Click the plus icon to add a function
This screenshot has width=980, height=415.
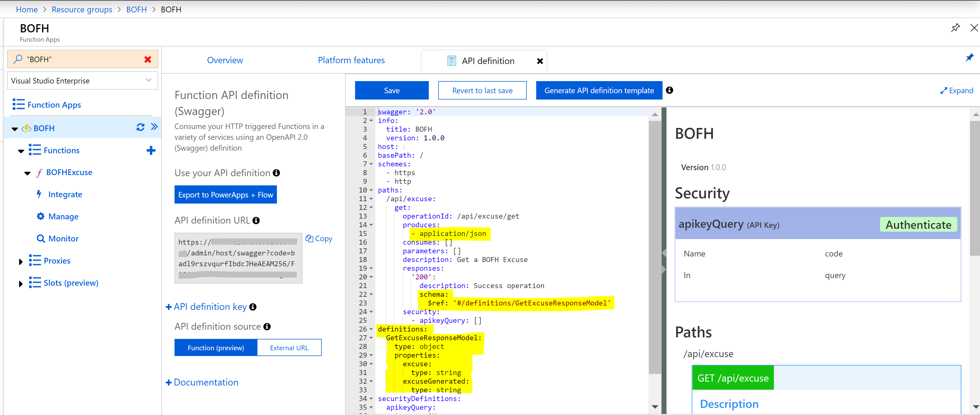(x=151, y=150)
